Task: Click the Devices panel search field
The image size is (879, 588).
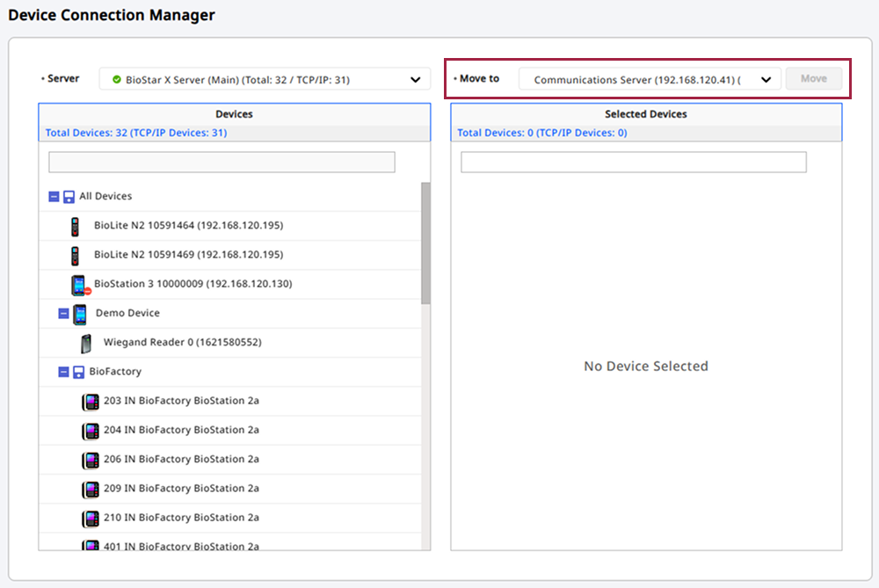Action: 222,163
